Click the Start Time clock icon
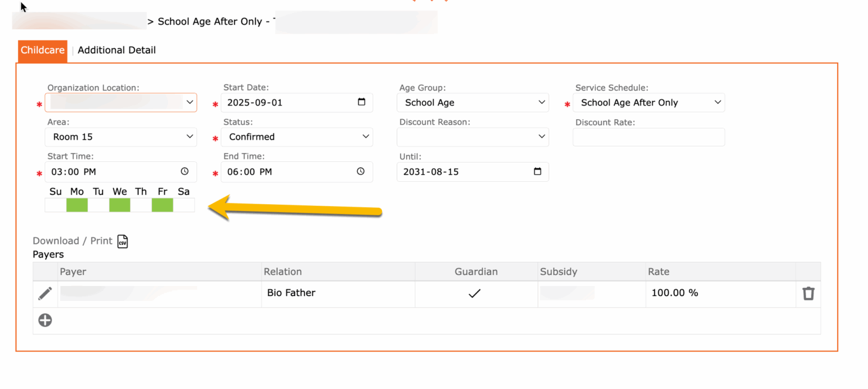This screenshot has height=389, width=868. click(x=185, y=172)
